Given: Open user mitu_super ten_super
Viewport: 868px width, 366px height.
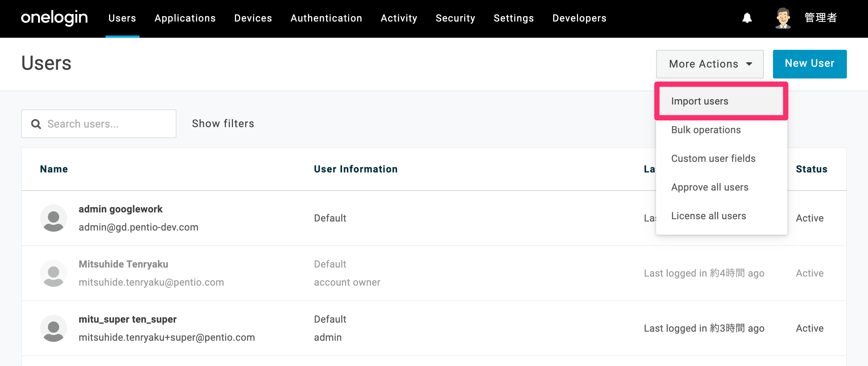Looking at the screenshot, I should click(x=127, y=319).
